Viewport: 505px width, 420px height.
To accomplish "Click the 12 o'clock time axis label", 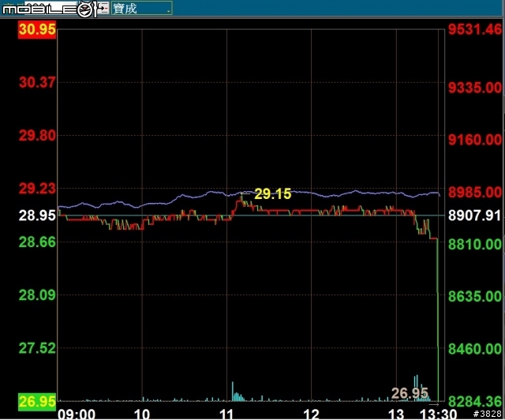I will [x=311, y=414].
